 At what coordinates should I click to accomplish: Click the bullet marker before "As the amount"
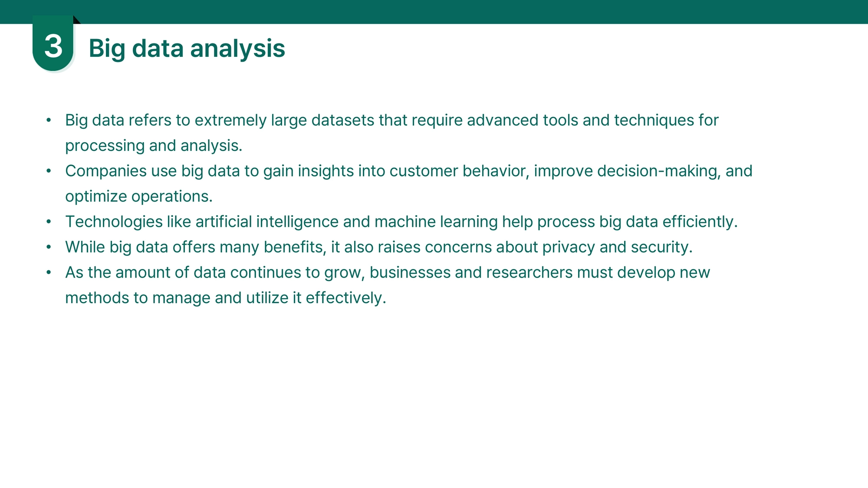click(49, 272)
